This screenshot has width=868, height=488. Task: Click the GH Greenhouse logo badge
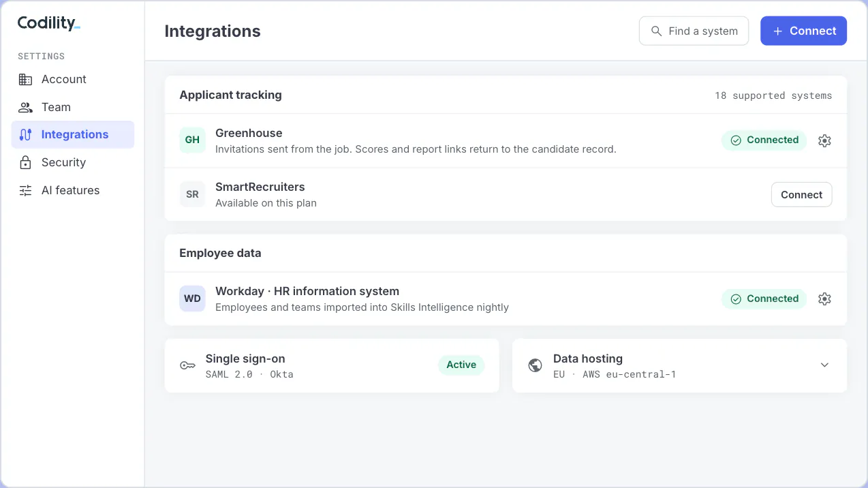192,140
